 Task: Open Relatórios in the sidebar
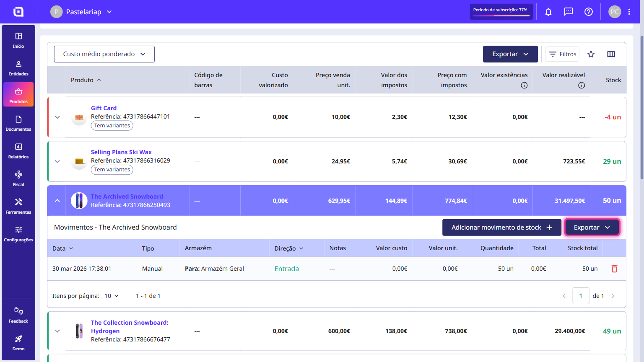coord(18,151)
